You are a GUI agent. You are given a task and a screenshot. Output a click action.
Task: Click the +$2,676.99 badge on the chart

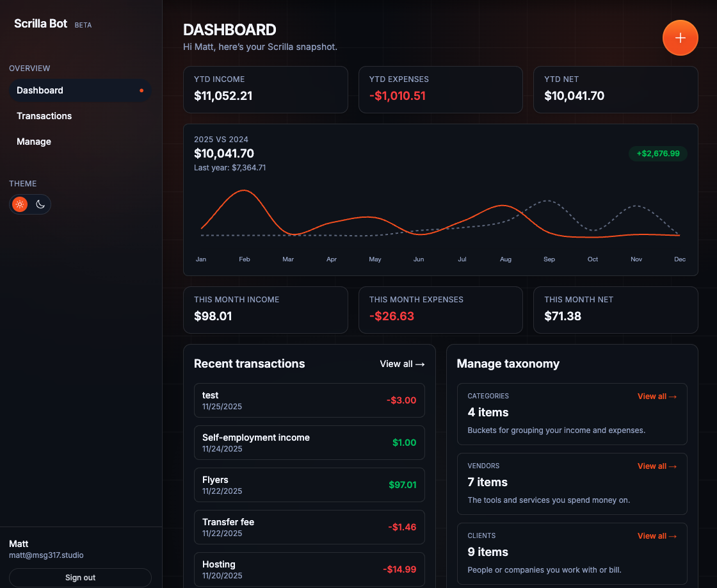pos(658,154)
